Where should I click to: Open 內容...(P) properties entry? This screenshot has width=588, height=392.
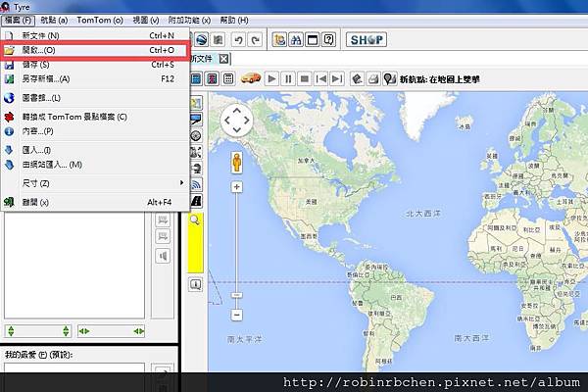(x=95, y=131)
